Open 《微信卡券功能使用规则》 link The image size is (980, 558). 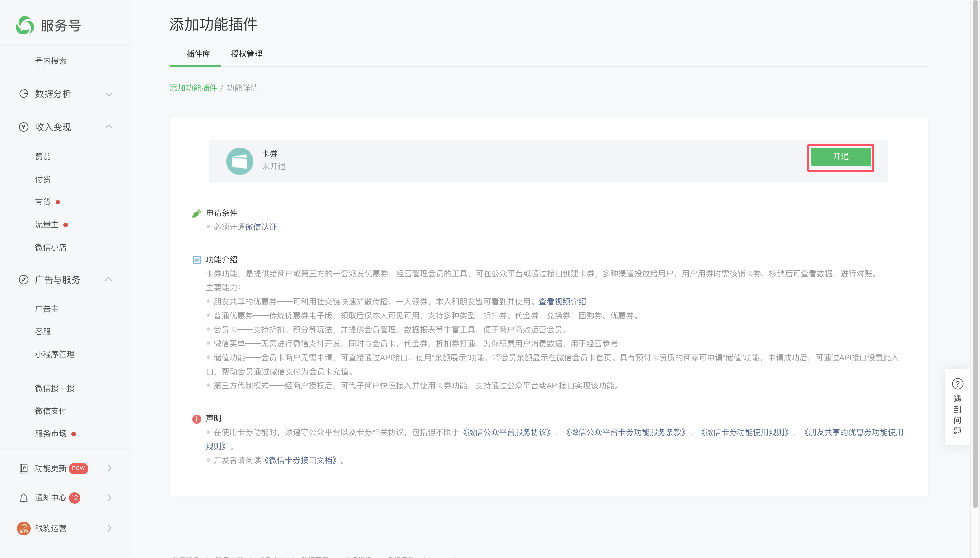pos(745,432)
